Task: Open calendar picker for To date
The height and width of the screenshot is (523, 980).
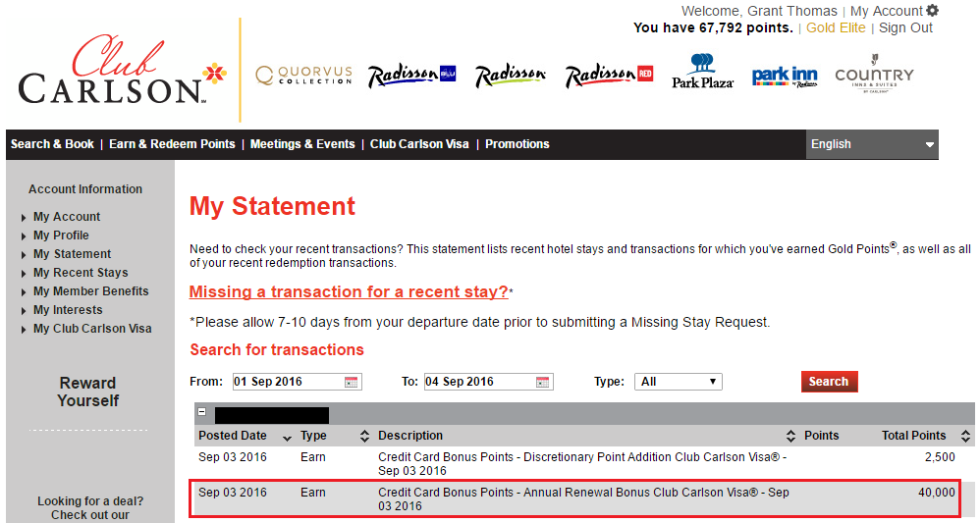Action: coord(543,382)
